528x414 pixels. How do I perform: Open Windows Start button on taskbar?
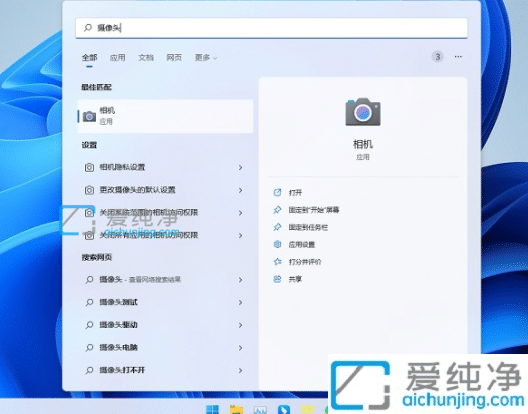click(212, 409)
